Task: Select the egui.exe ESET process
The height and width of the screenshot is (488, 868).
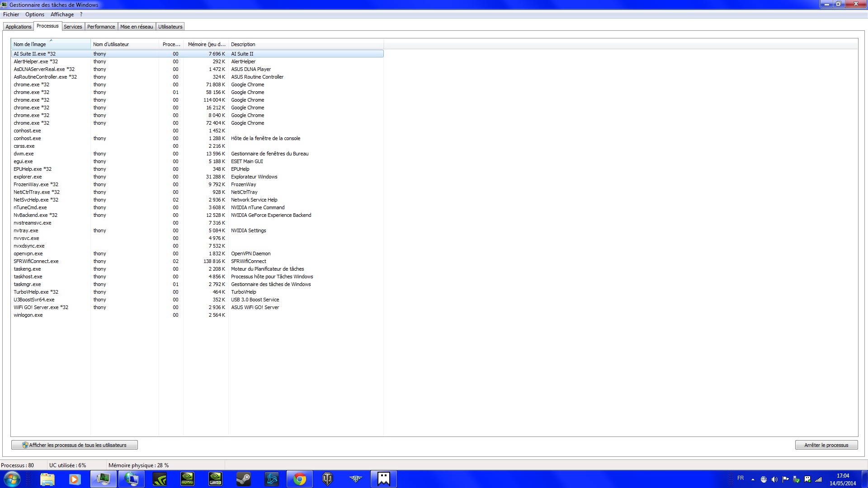Action: 197,161
